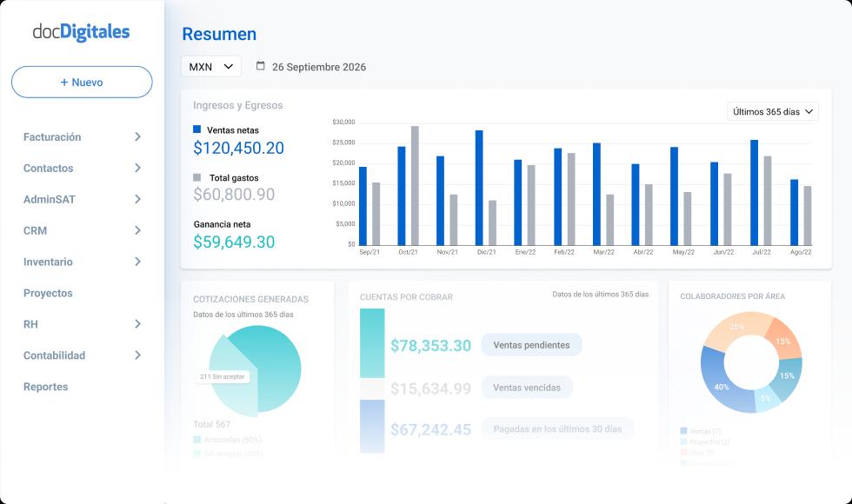Click the + Nuevo button
Screen dimensions: 852x504
point(82,82)
